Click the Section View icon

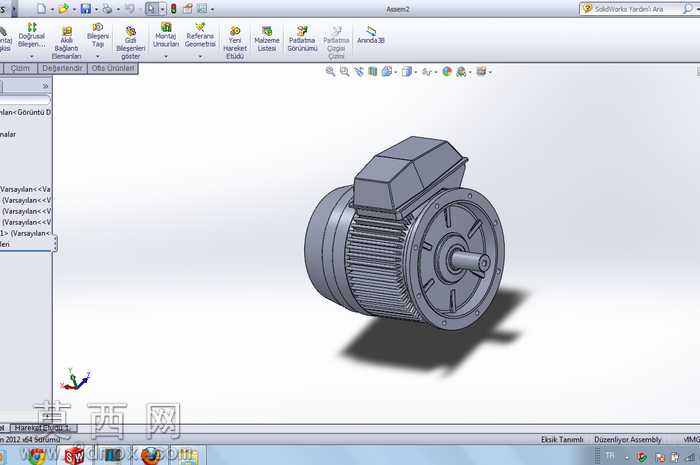[372, 71]
